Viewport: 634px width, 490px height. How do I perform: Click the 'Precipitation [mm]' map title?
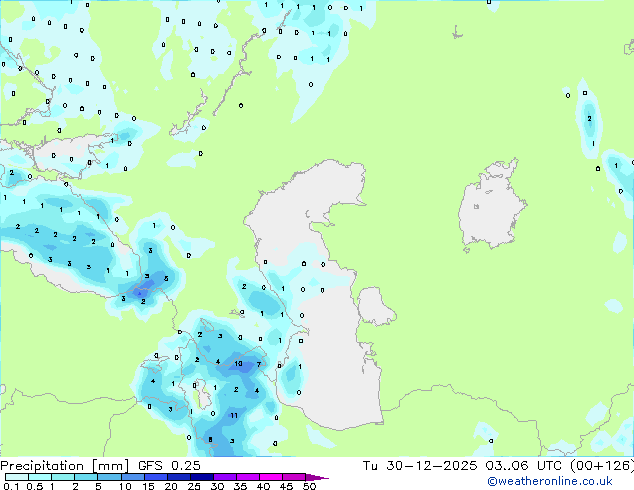tap(65, 466)
